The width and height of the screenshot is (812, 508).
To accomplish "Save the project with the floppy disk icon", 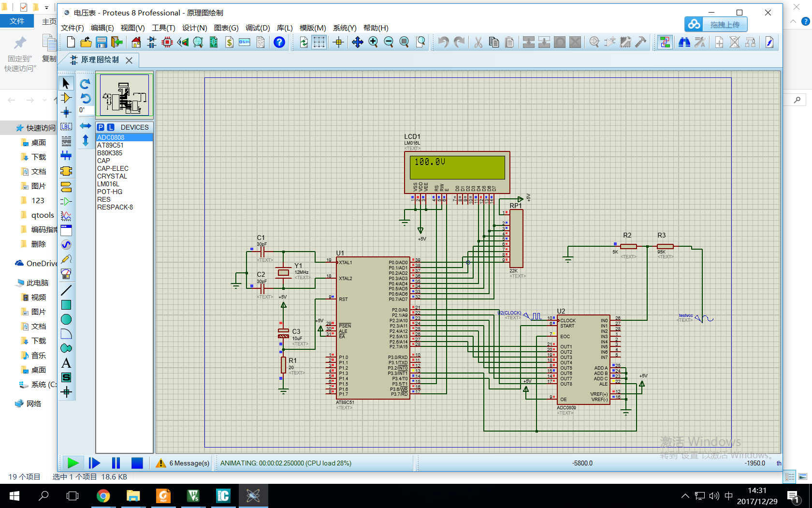I will click(101, 43).
